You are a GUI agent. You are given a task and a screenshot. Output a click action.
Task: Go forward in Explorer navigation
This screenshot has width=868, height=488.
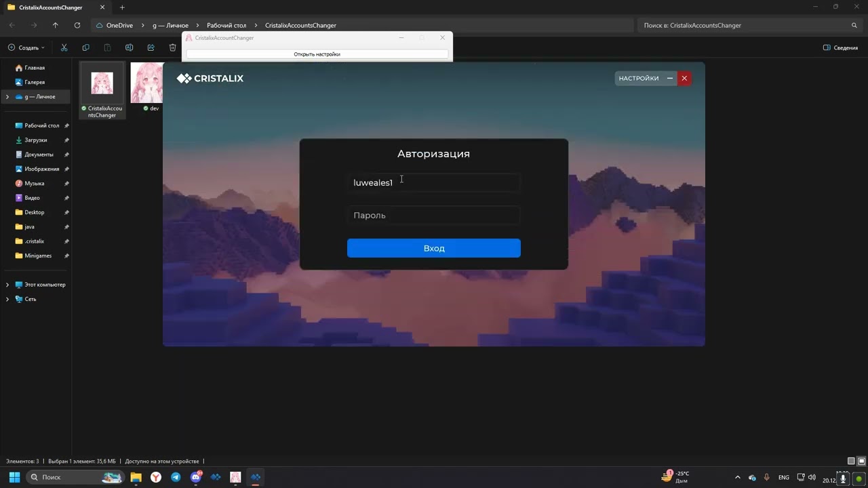click(x=34, y=25)
